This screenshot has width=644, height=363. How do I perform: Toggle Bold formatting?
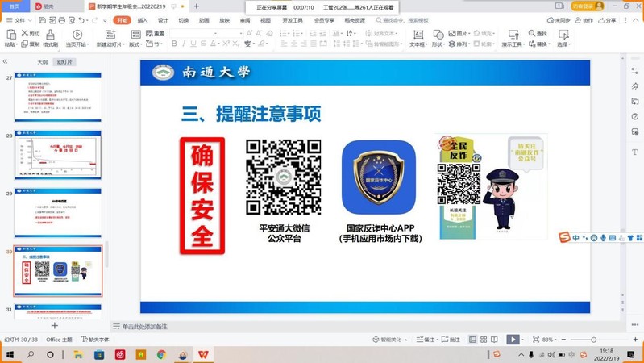tap(174, 44)
